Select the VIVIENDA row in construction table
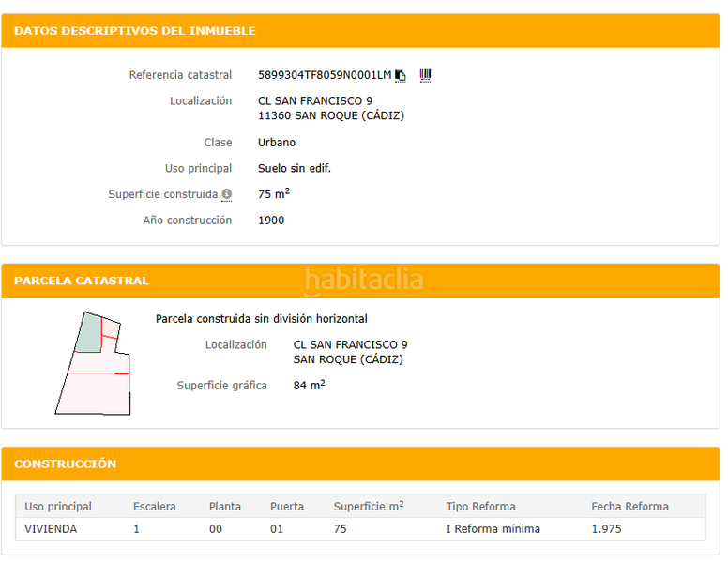This screenshot has height=563, width=728. 52,529
